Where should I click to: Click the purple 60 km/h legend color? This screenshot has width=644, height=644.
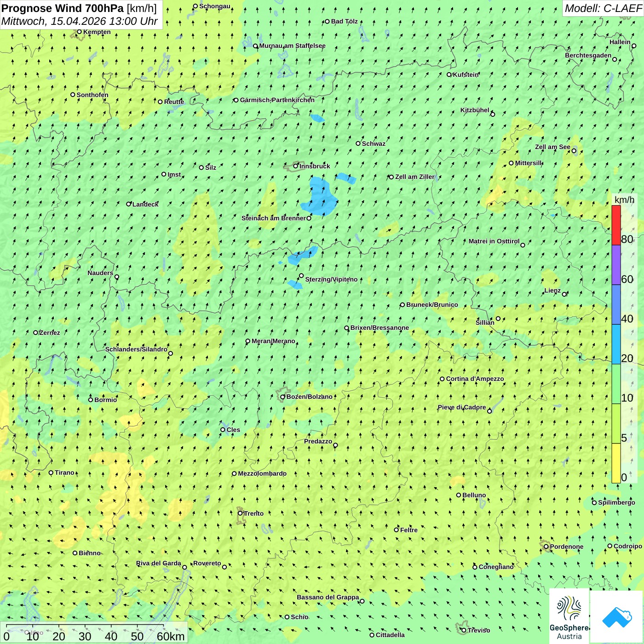pyautogui.click(x=616, y=265)
